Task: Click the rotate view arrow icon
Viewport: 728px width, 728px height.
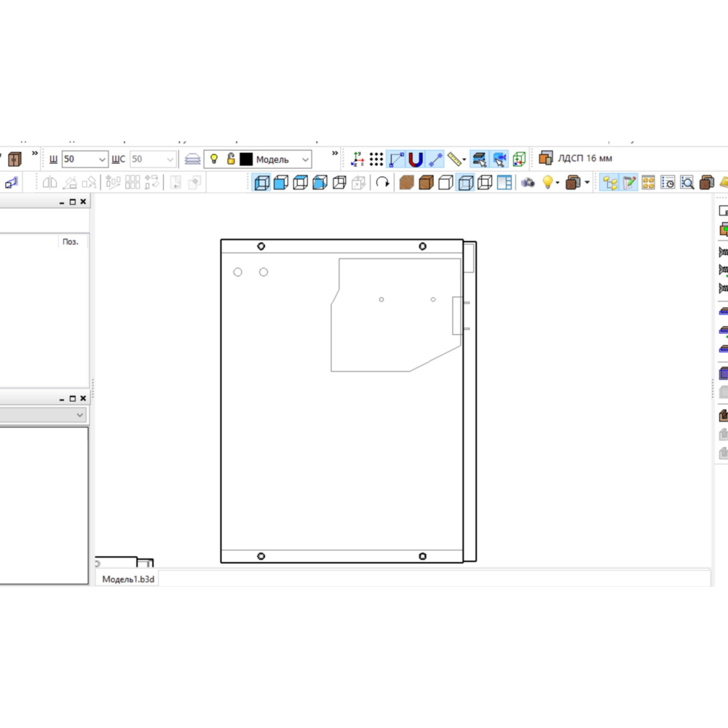Action: [383, 183]
